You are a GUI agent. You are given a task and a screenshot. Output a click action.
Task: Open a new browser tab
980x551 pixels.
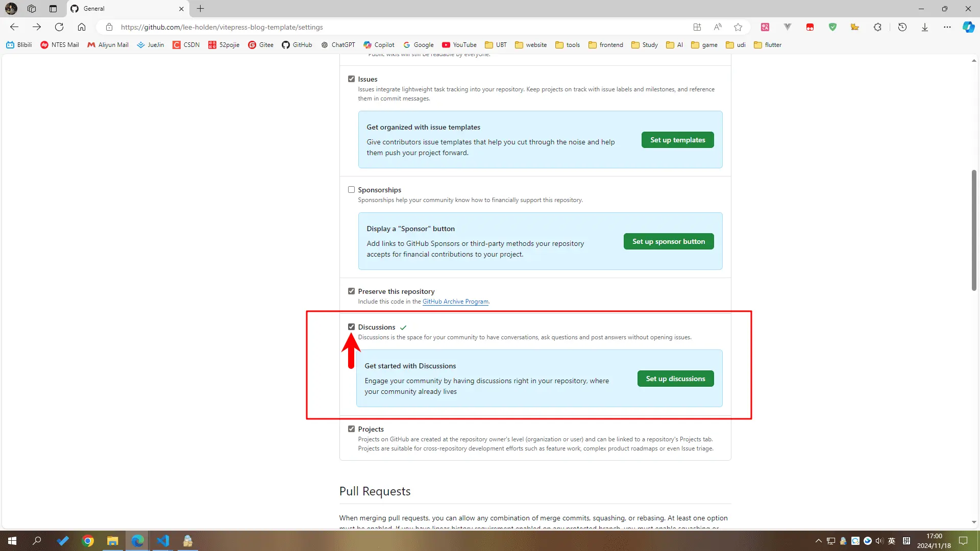tap(201, 9)
